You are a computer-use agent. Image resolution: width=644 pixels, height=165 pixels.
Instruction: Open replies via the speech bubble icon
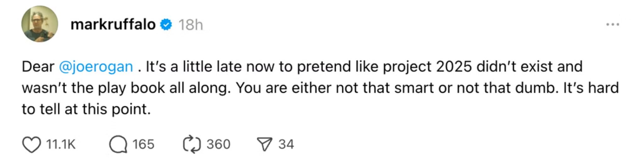tap(118, 145)
